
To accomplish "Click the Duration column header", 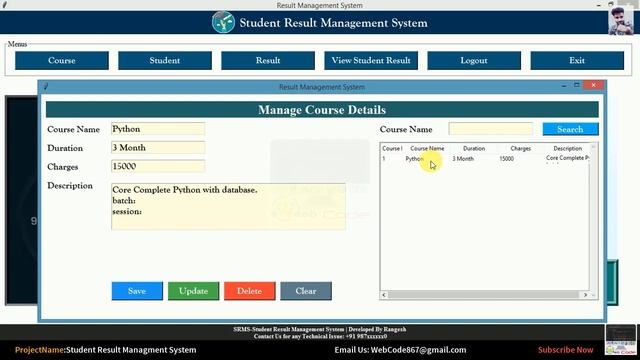I will [474, 149].
